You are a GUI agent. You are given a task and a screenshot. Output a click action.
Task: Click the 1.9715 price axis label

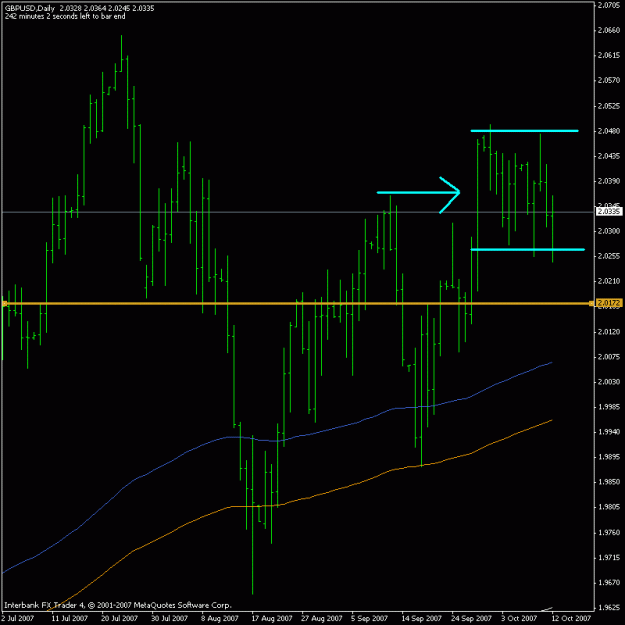coord(609,558)
